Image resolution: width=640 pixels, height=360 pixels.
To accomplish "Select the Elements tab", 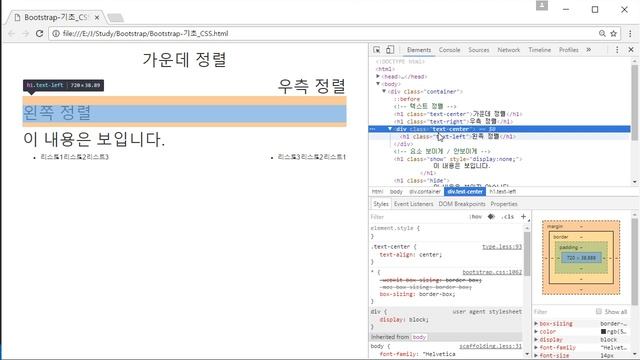I will (419, 50).
